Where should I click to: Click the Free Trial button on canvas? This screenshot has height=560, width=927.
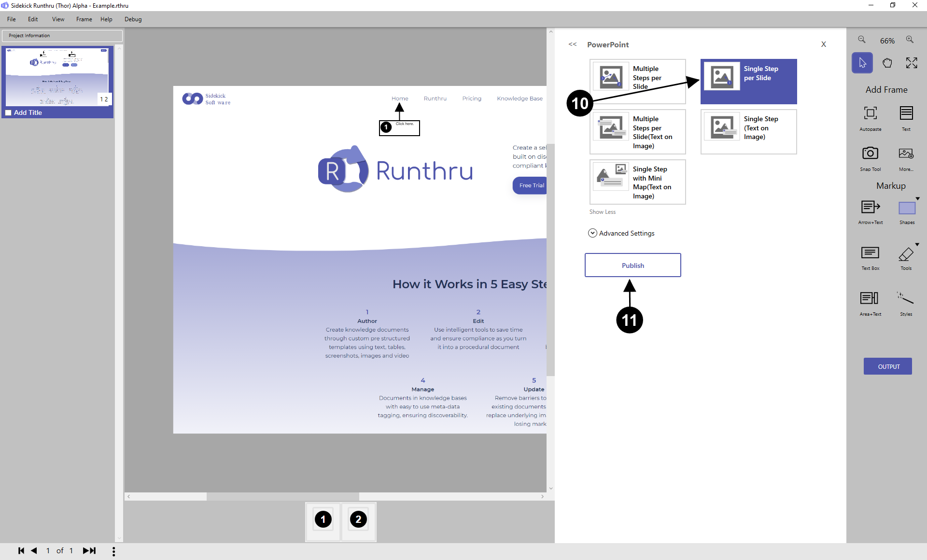tap(530, 185)
